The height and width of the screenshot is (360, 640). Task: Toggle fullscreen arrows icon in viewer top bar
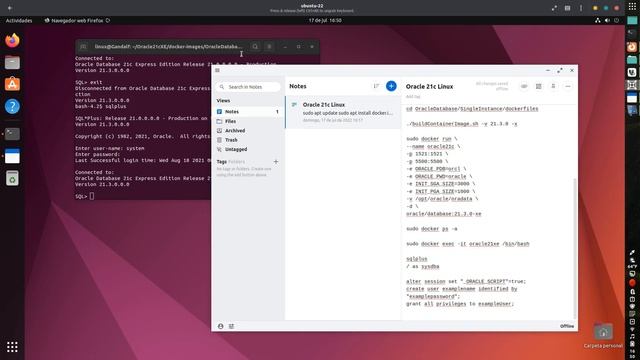point(554,8)
